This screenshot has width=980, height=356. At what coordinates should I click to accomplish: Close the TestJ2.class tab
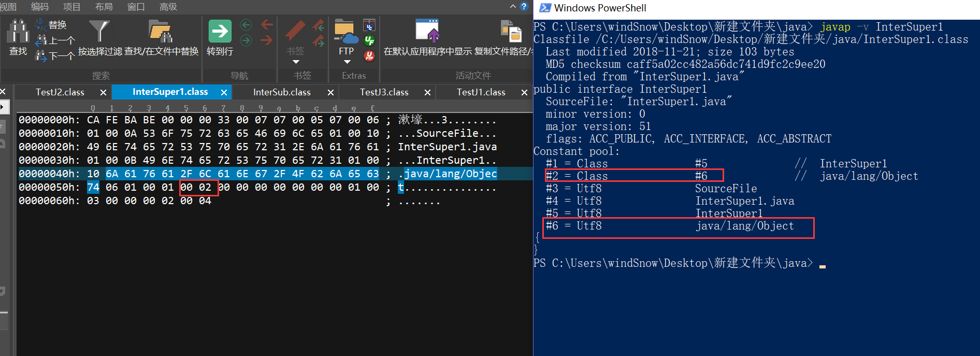tap(103, 92)
